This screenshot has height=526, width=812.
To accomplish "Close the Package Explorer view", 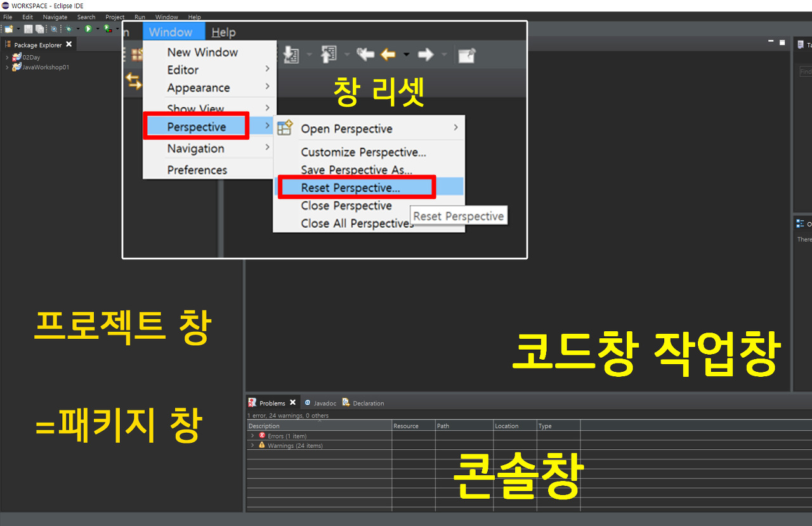I will pyautogui.click(x=69, y=44).
